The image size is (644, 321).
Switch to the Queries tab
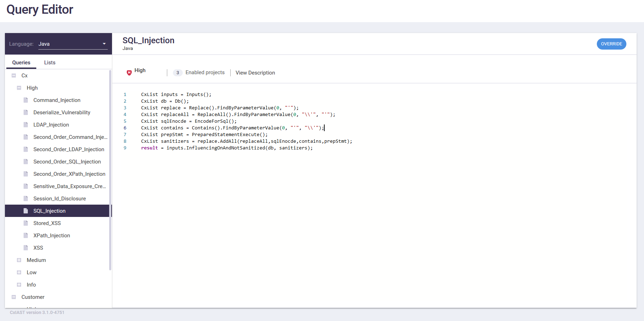21,63
